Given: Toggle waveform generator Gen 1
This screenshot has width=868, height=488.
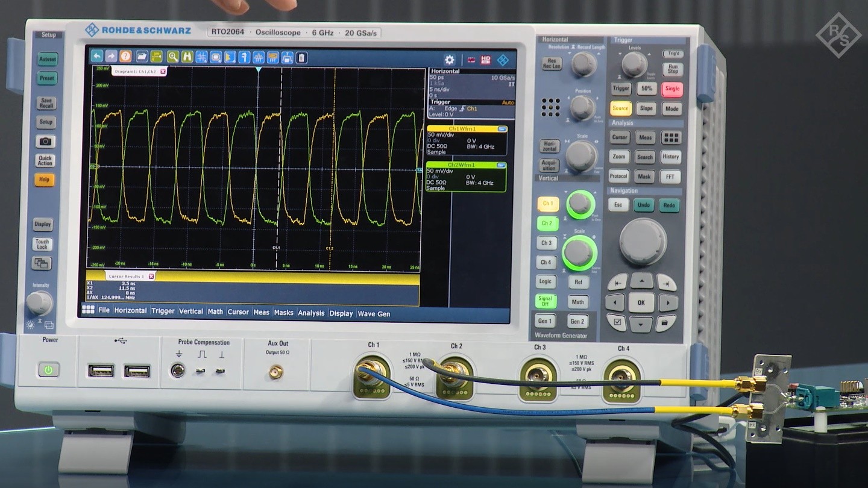Looking at the screenshot, I should pos(545,321).
